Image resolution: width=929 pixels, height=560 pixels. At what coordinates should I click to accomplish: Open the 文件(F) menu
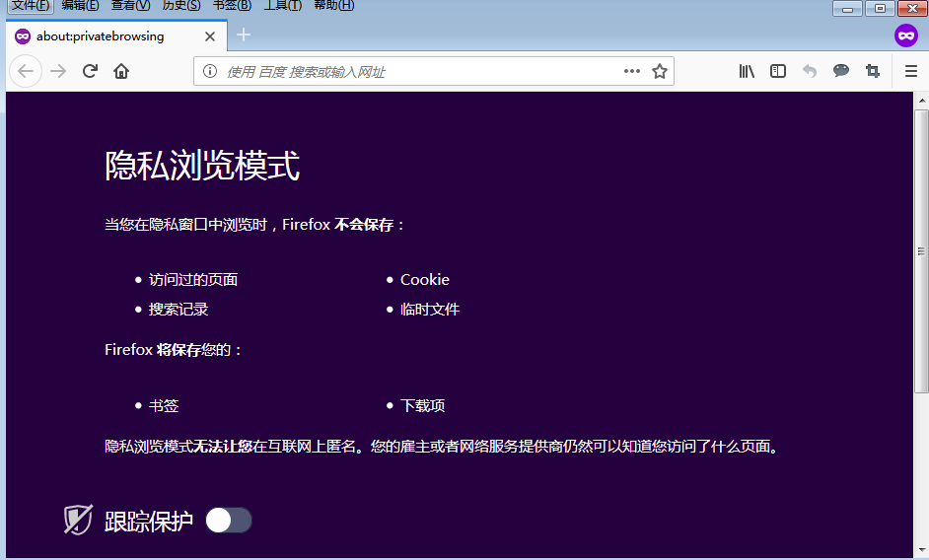pyautogui.click(x=31, y=6)
